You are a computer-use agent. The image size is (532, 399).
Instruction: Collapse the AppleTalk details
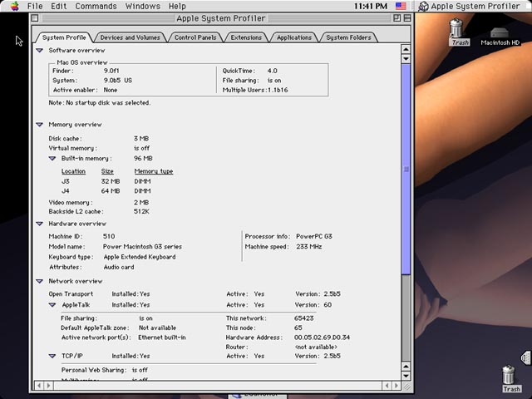[52, 305]
